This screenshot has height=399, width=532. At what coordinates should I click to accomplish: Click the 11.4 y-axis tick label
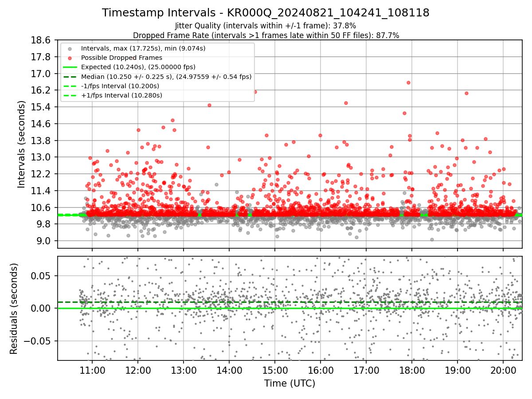point(41,191)
